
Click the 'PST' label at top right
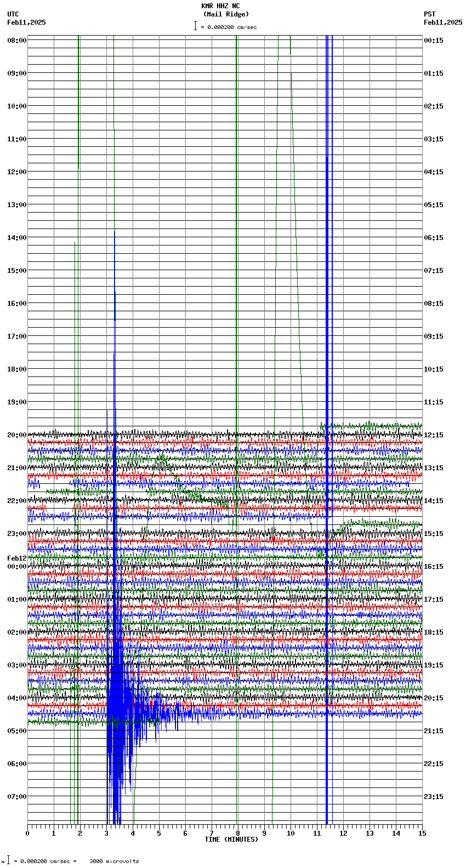430,14
